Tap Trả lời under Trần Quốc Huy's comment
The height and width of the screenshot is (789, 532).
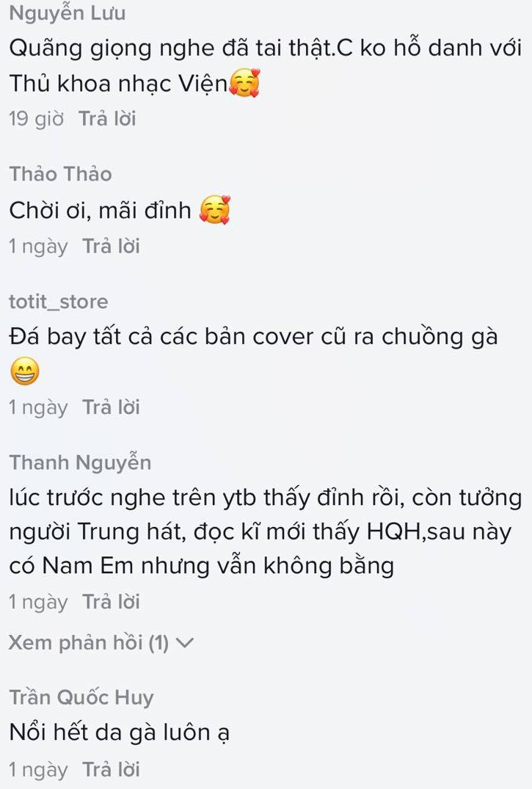[112, 770]
